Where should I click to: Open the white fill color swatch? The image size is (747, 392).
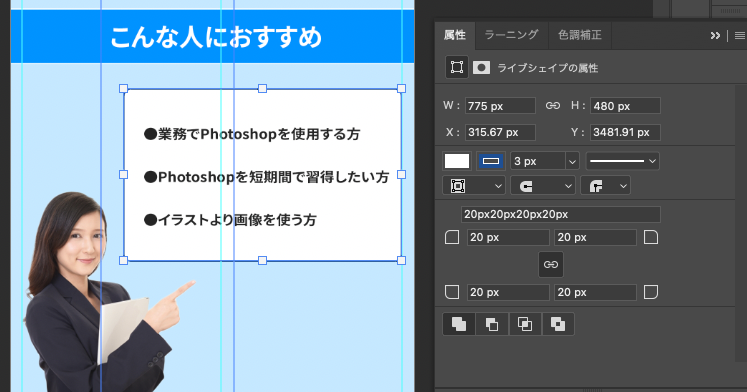457,161
